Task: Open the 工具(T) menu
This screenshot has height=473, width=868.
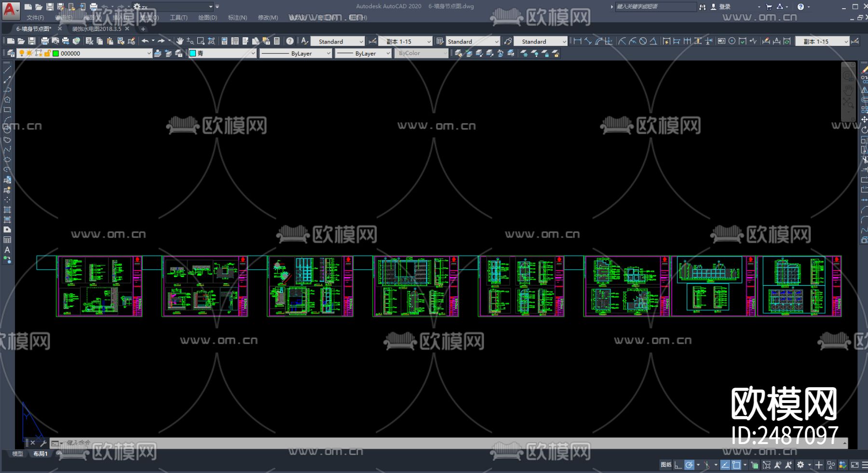Action: (x=178, y=17)
